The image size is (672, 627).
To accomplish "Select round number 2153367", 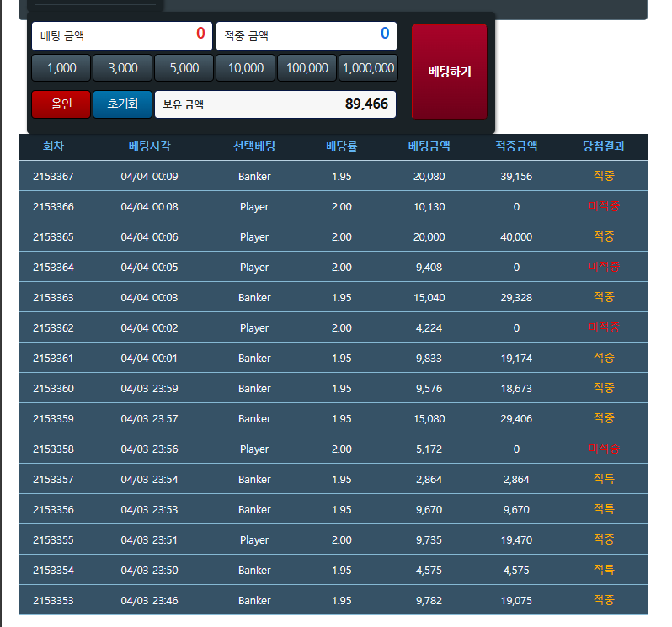I will 53,177.
